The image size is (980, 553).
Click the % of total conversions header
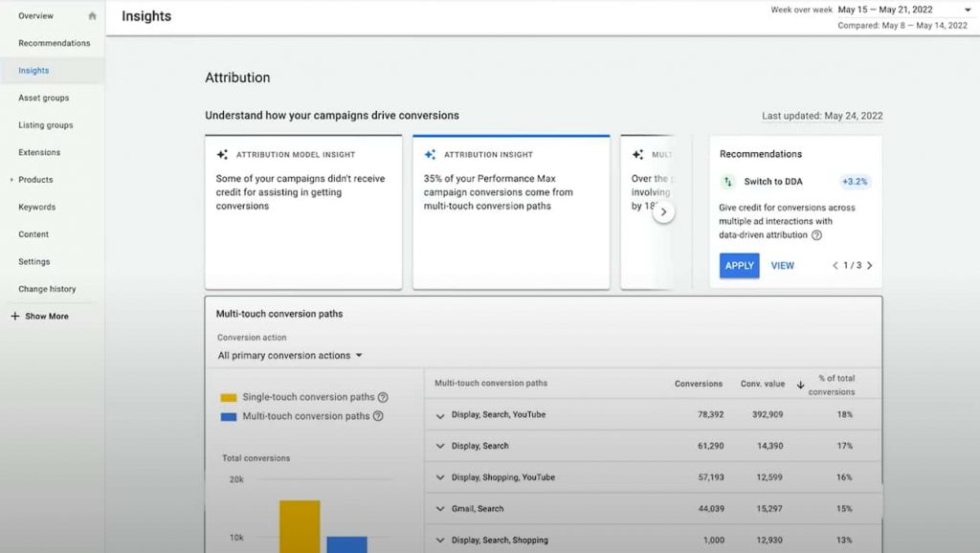pyautogui.click(x=832, y=385)
